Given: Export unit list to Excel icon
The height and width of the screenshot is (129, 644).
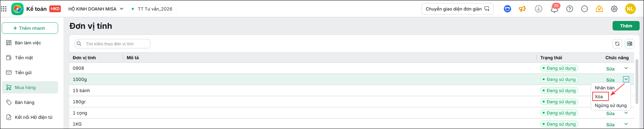Looking at the screenshot, I should click(629, 44).
